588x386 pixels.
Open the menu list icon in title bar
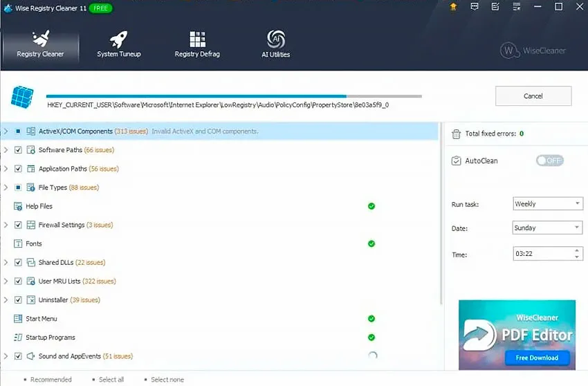coord(516,7)
